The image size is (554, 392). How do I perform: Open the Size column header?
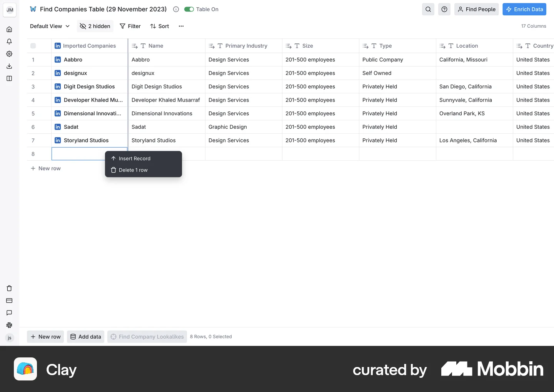click(320, 46)
